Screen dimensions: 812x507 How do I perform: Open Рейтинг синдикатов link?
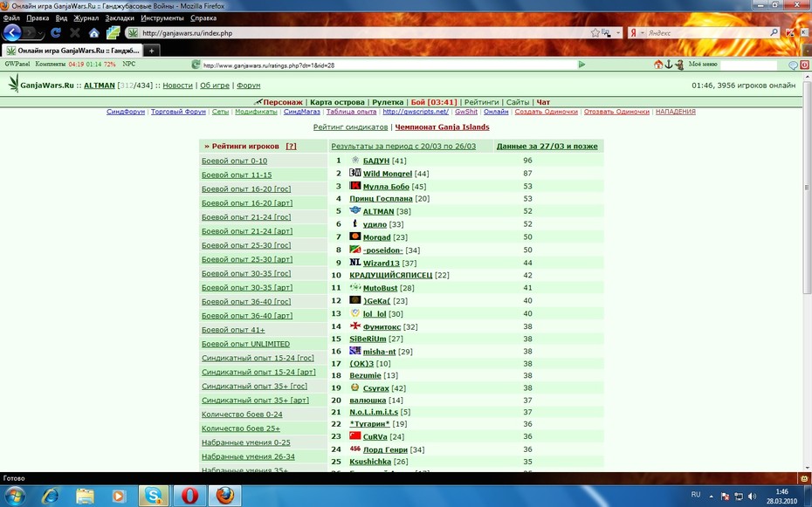pyautogui.click(x=350, y=127)
